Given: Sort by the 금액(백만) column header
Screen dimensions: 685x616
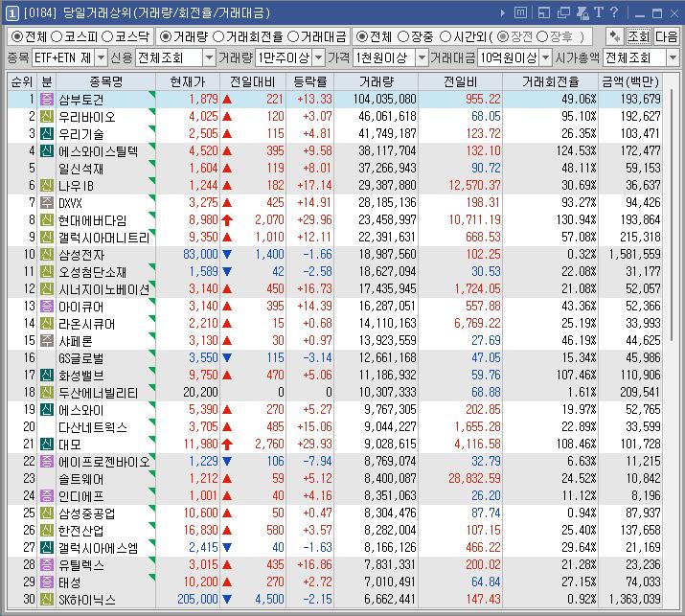Looking at the screenshot, I should tap(630, 81).
